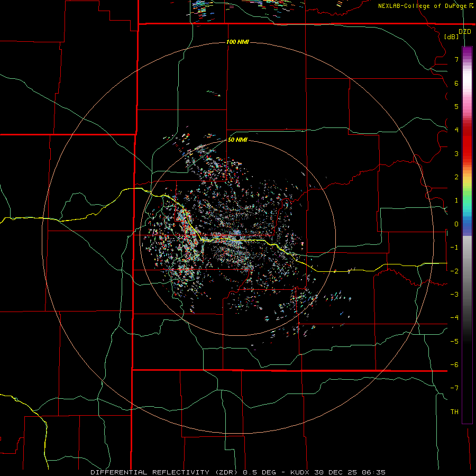The height and width of the screenshot is (476, 476).
Task: Click the "-1" value on the color scale
Action: [454, 248]
